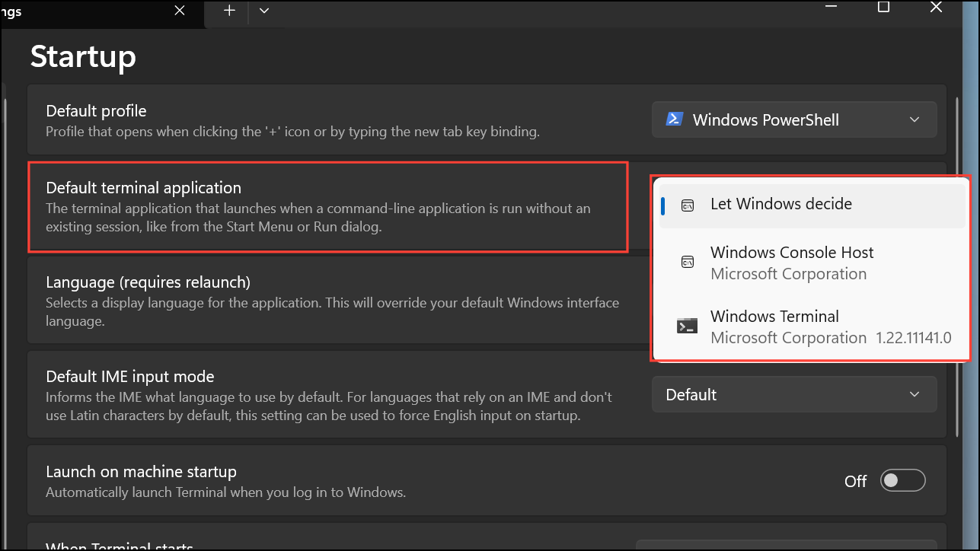Image resolution: width=980 pixels, height=551 pixels.
Task: Click the console icon beside Let Windows decide
Action: click(x=686, y=205)
